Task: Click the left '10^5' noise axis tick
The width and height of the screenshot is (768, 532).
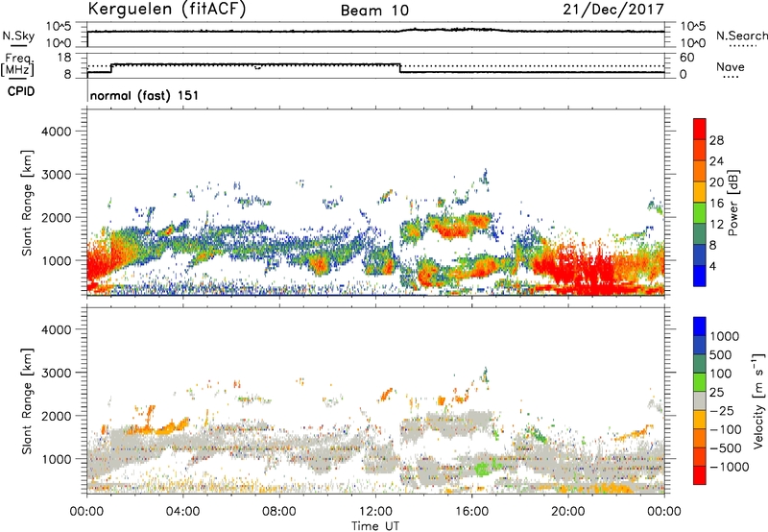Action: (x=59, y=27)
